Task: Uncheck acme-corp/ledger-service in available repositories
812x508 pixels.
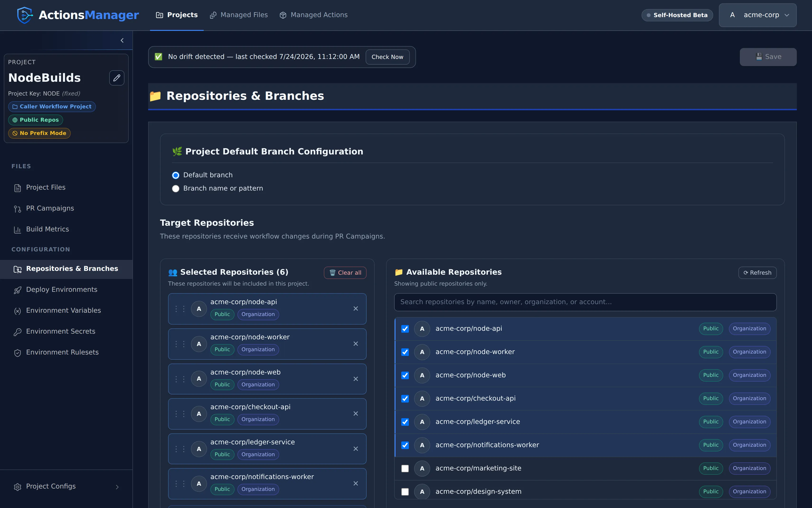Action: (405, 422)
